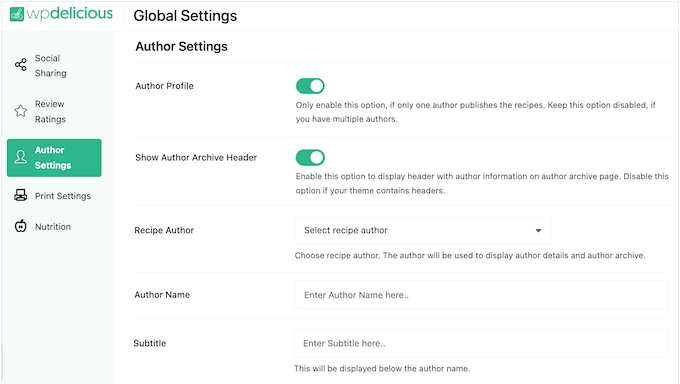Click 'This will be displayed below' hint
Viewport: 680px width, 384px height.
[x=382, y=369]
